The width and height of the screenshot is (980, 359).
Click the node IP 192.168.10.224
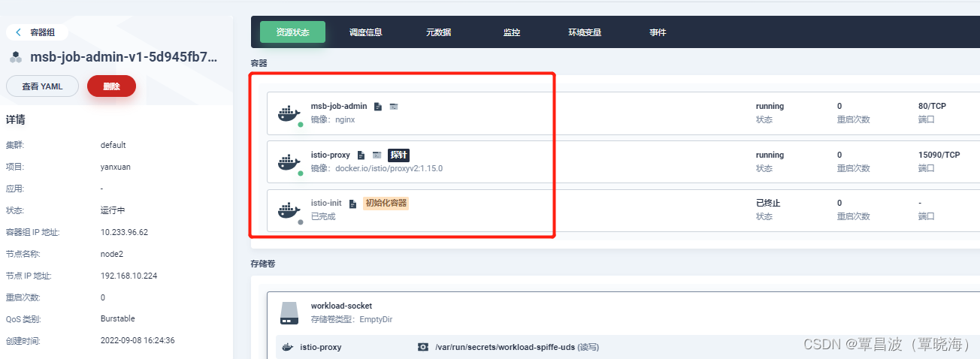point(129,276)
